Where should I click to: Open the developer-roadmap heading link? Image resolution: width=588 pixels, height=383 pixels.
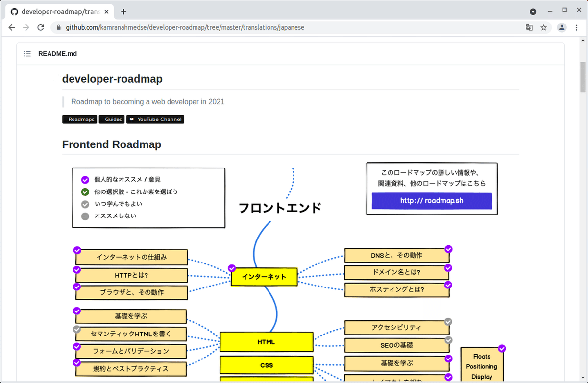(112, 79)
